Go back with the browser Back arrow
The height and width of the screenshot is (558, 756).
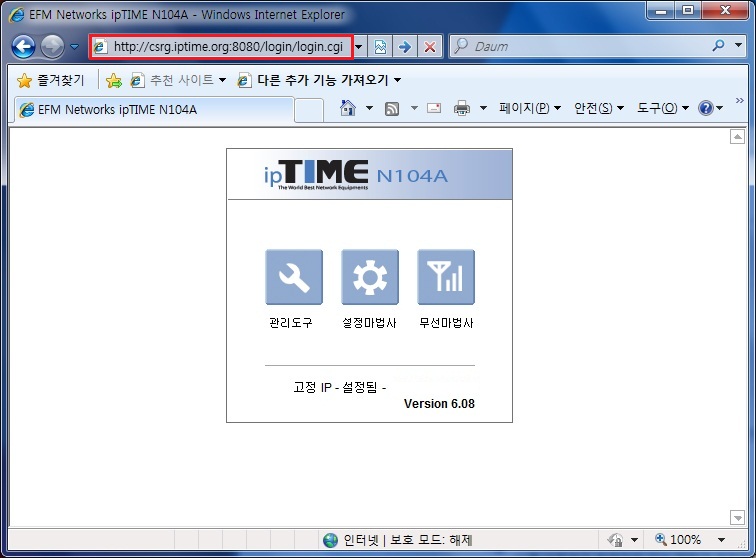coord(23,47)
